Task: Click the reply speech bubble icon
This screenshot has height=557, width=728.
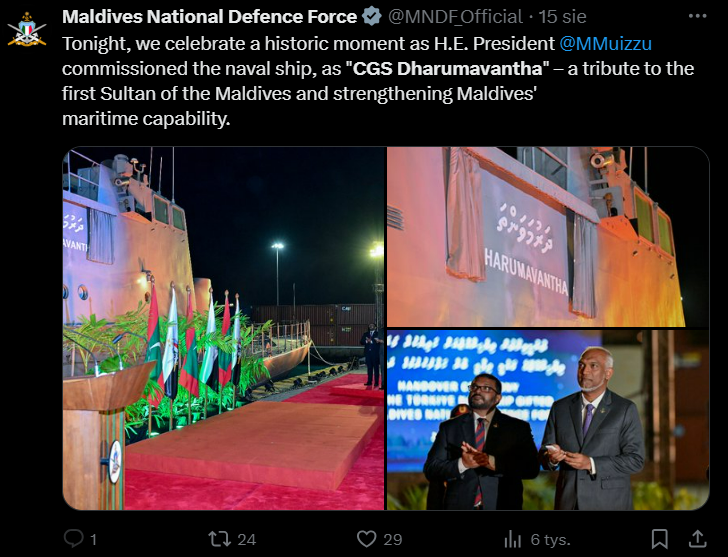Action: tap(73, 539)
